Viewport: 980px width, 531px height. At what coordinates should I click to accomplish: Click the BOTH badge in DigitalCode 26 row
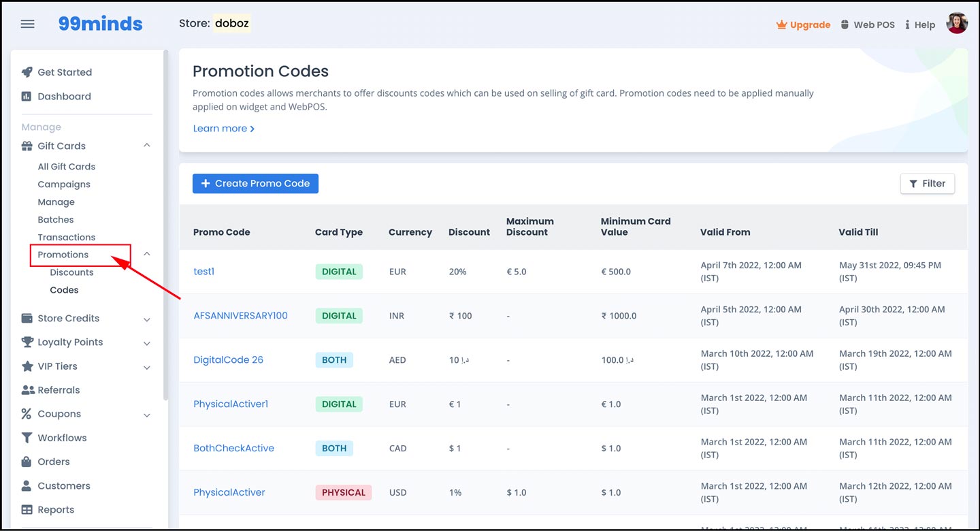(334, 360)
